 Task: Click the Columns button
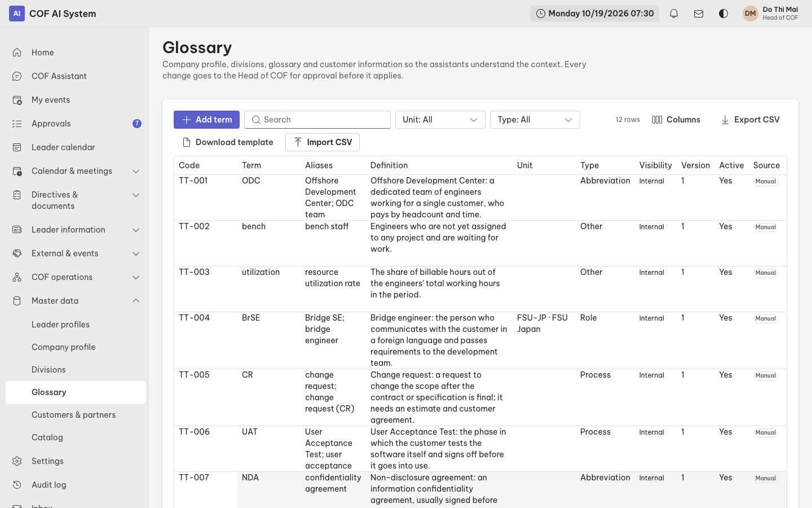pyautogui.click(x=676, y=120)
